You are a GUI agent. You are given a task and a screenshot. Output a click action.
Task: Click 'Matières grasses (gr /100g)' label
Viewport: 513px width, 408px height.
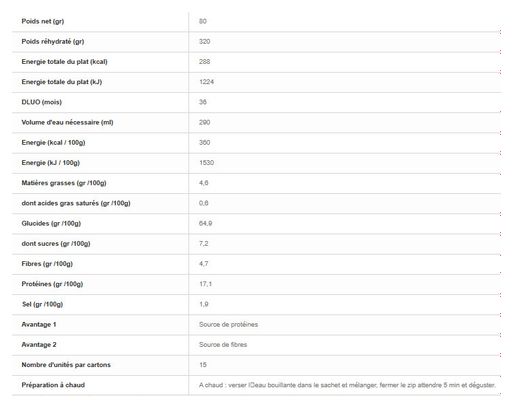click(64, 183)
